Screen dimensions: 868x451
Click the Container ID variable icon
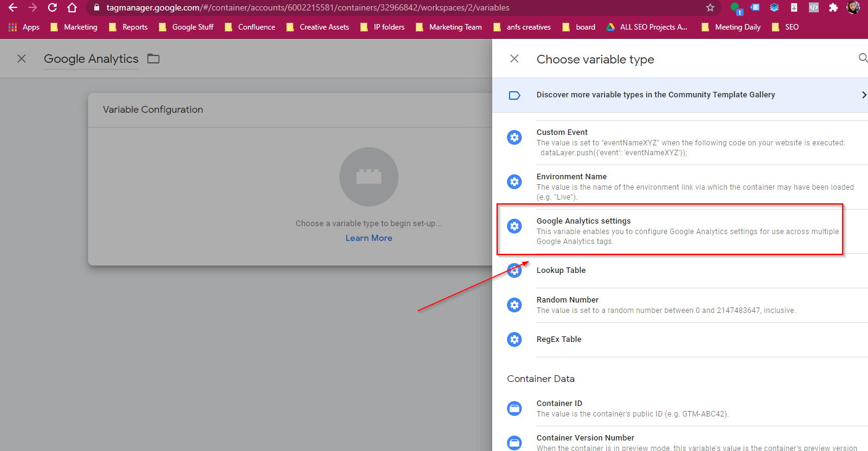[514, 408]
